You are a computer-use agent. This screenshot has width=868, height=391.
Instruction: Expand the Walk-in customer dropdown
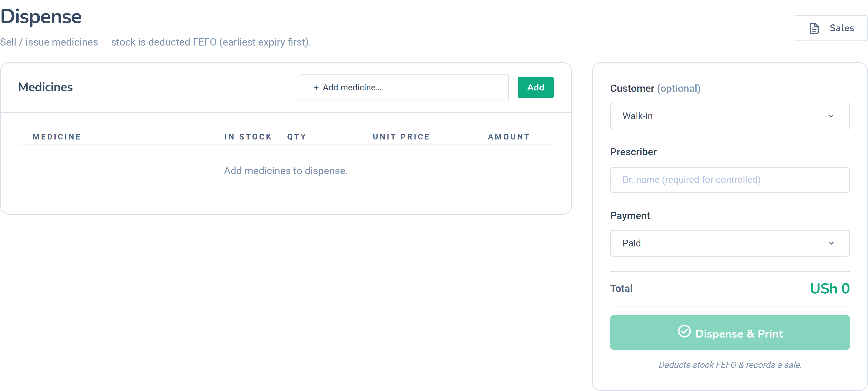(730, 116)
